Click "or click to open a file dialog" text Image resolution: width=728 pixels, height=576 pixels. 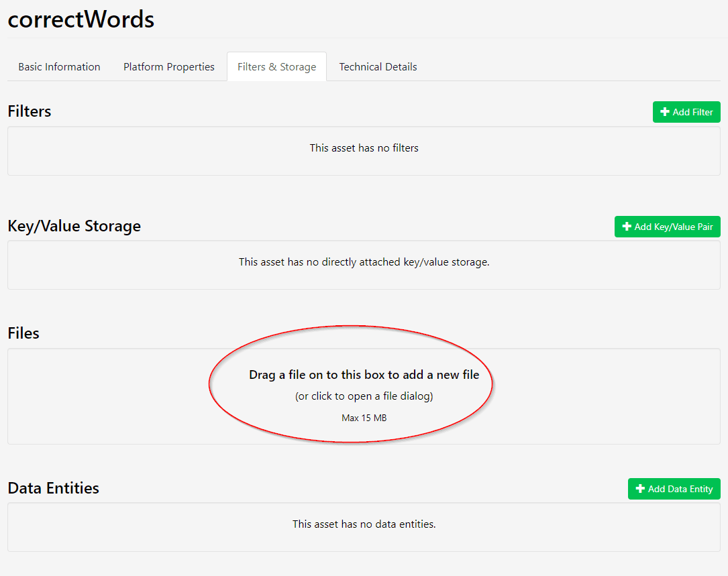(364, 396)
